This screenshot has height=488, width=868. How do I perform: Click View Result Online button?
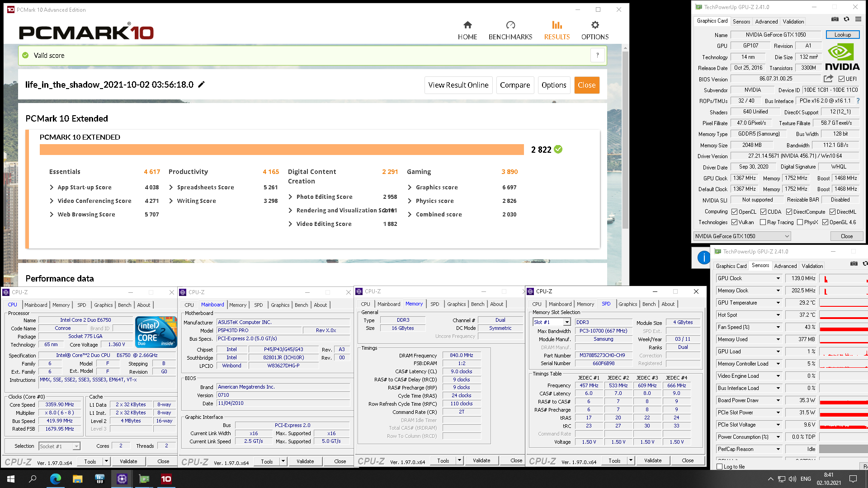(458, 85)
